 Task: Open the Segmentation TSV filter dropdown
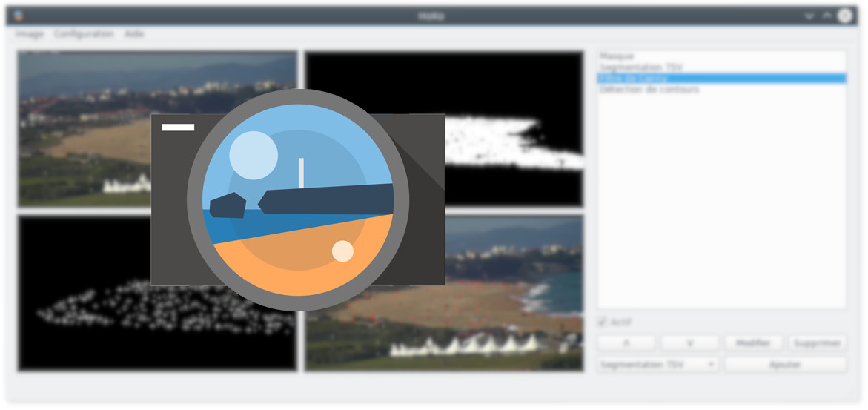point(657,365)
